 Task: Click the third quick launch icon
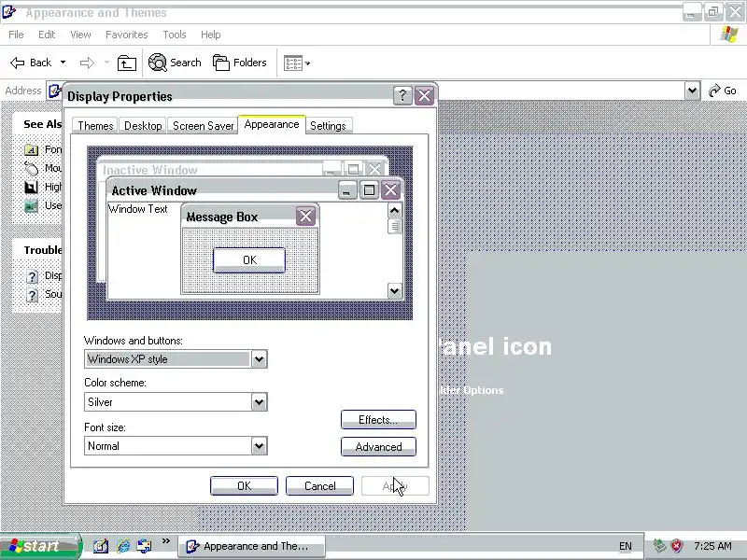click(145, 546)
